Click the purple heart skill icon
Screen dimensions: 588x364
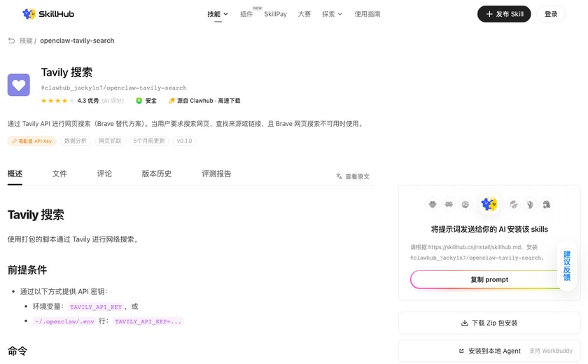click(x=19, y=85)
